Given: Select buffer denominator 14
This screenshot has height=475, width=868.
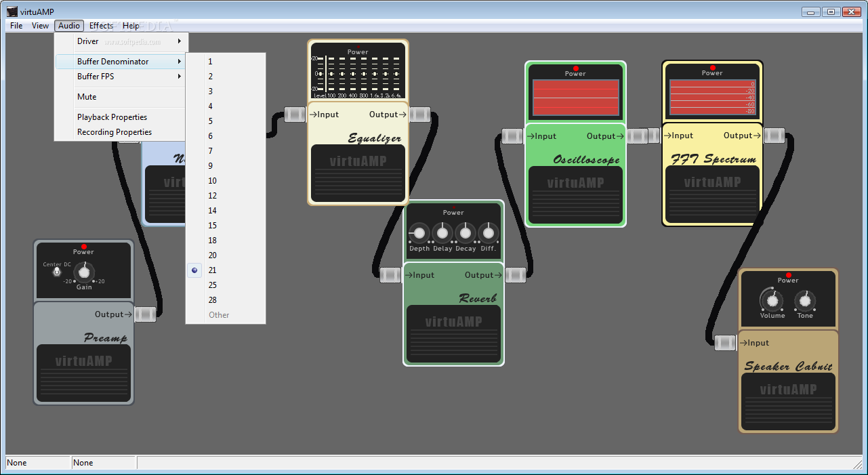Looking at the screenshot, I should pyautogui.click(x=226, y=211).
